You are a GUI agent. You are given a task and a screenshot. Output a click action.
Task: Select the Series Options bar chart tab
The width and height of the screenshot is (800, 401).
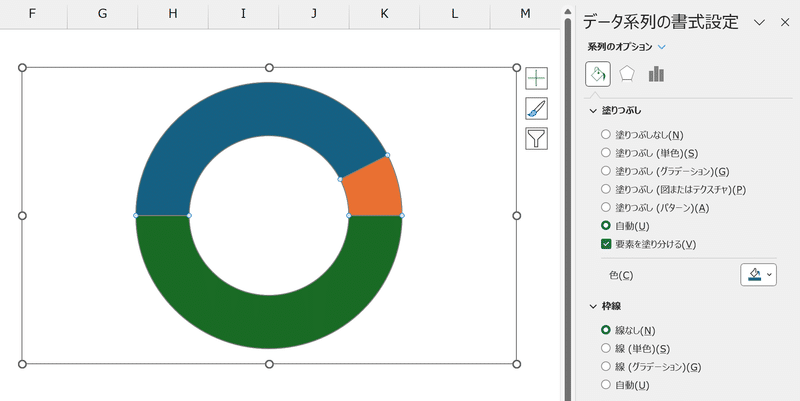(x=656, y=74)
